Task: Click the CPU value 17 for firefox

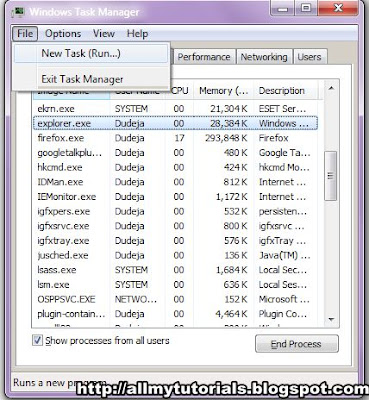Action: click(x=179, y=138)
